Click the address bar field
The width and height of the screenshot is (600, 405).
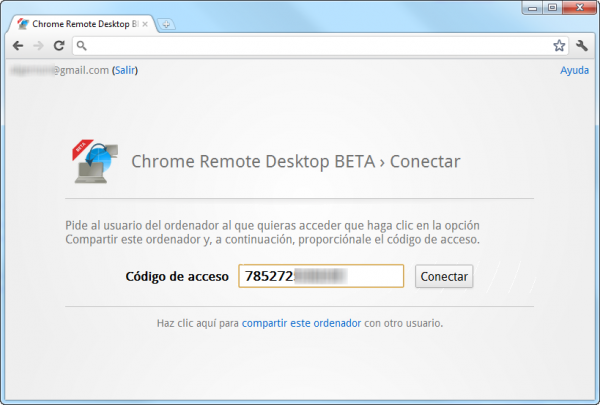click(x=320, y=46)
